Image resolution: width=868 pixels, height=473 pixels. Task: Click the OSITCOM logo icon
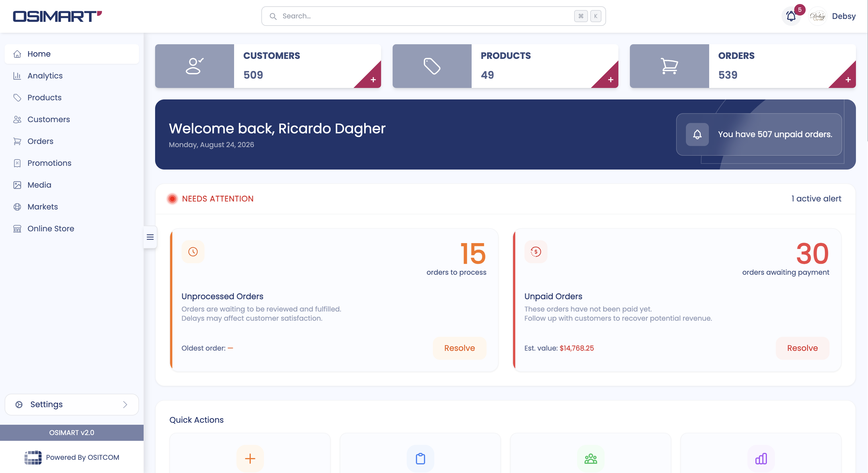tap(33, 457)
